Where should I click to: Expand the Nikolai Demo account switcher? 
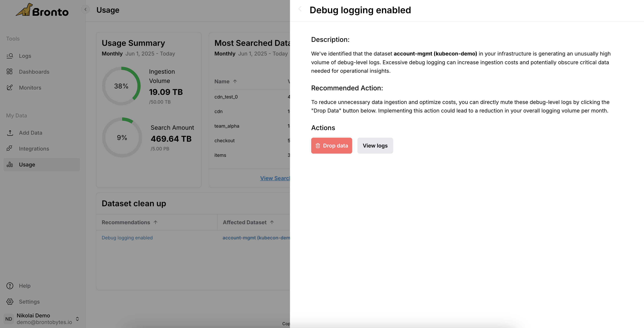click(x=77, y=319)
